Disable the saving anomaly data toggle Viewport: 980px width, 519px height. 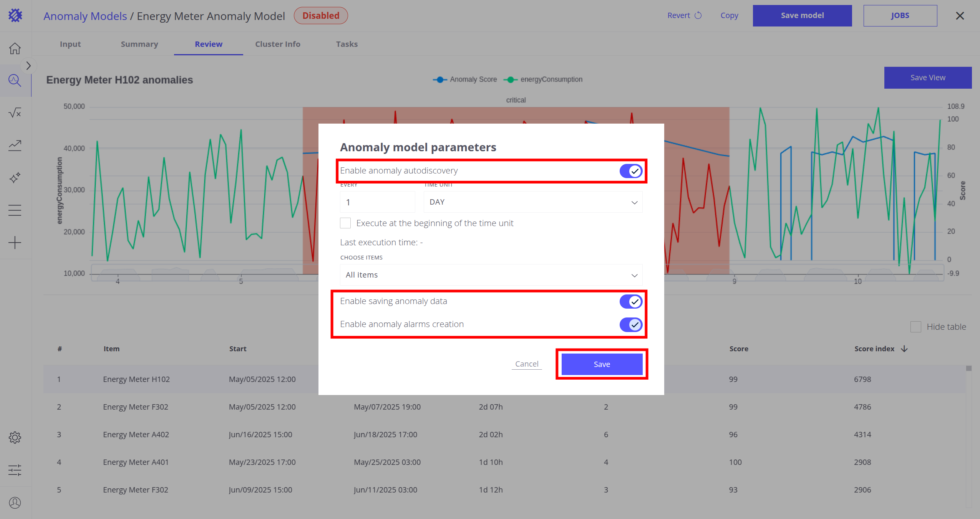(x=630, y=301)
